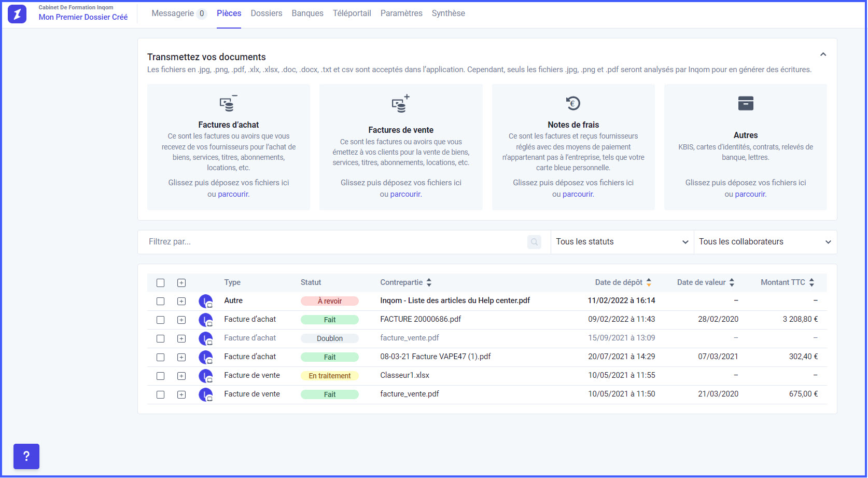This screenshot has width=868, height=478.
Task: Open the Synthèse tab
Action: coord(448,13)
